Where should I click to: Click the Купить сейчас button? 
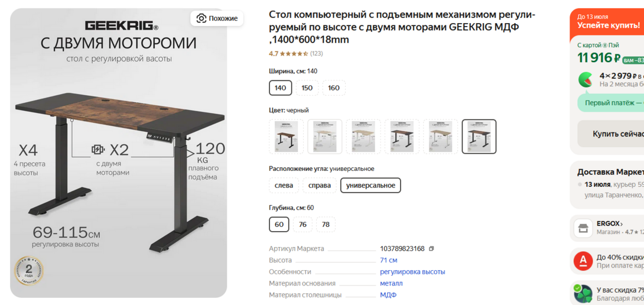pos(611,134)
